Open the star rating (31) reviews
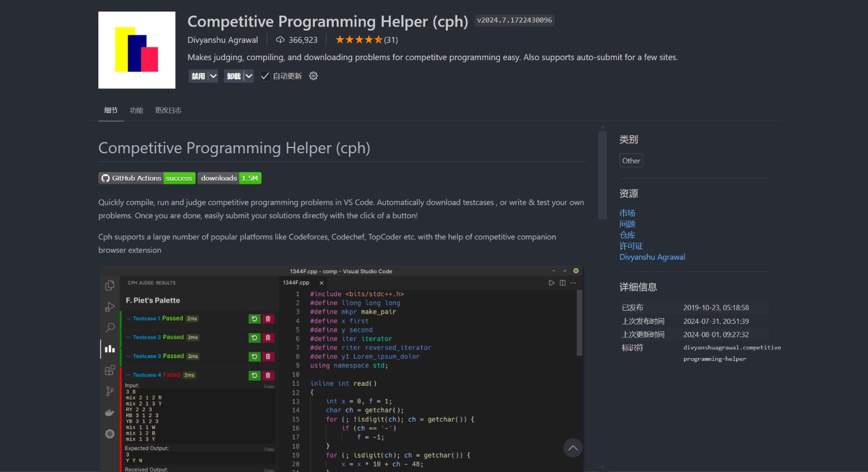868x472 pixels. 366,40
